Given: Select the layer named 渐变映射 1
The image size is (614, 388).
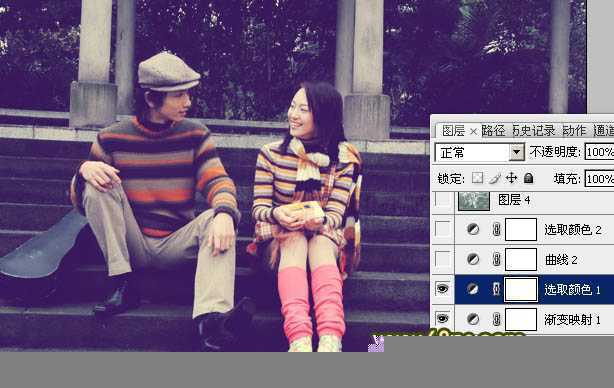Looking at the screenshot, I should (572, 320).
